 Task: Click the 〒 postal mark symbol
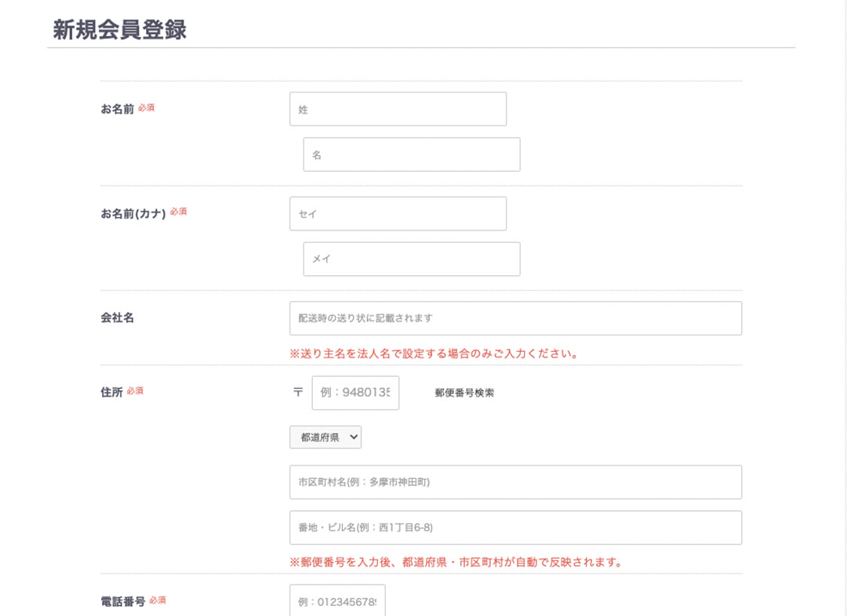pyautogui.click(x=298, y=393)
